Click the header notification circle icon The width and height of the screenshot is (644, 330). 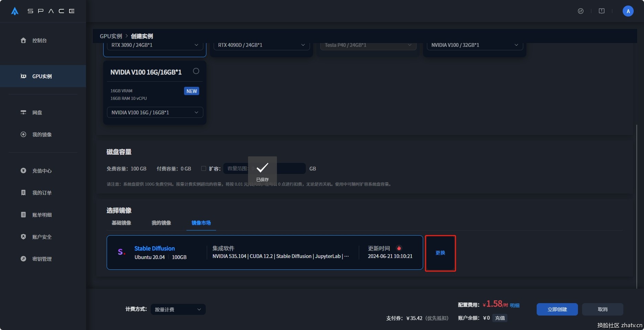click(x=581, y=11)
